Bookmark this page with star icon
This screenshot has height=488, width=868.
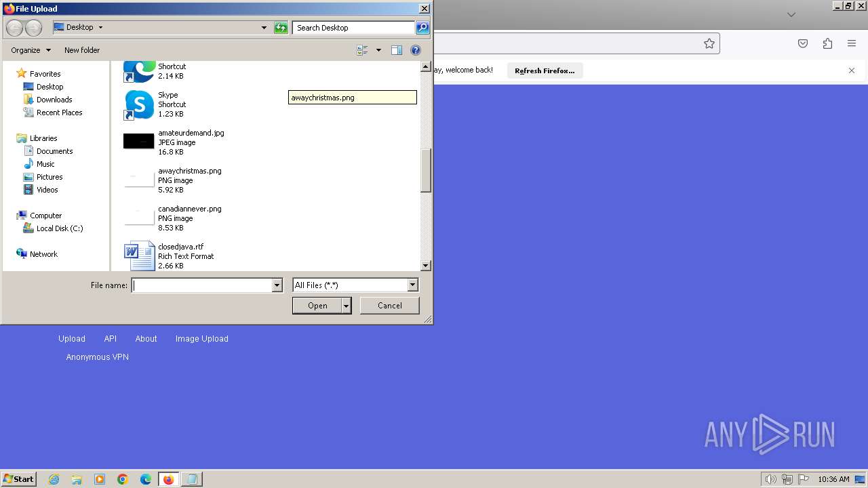[x=709, y=43]
